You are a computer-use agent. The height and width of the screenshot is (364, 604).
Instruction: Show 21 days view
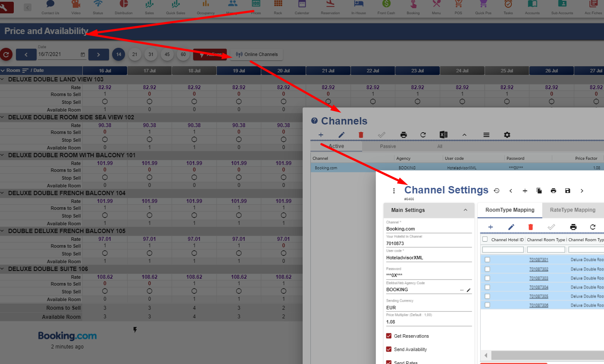(135, 55)
